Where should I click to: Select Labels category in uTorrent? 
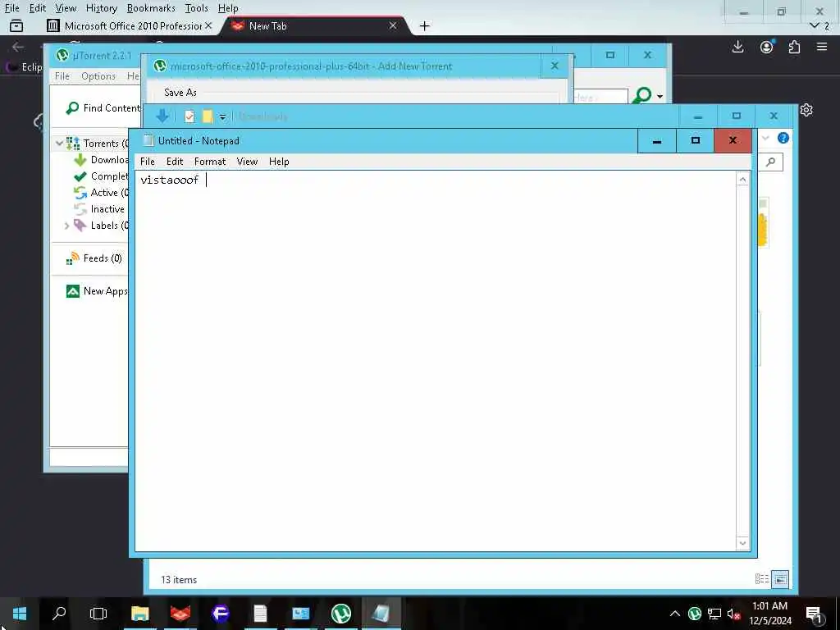click(102, 226)
